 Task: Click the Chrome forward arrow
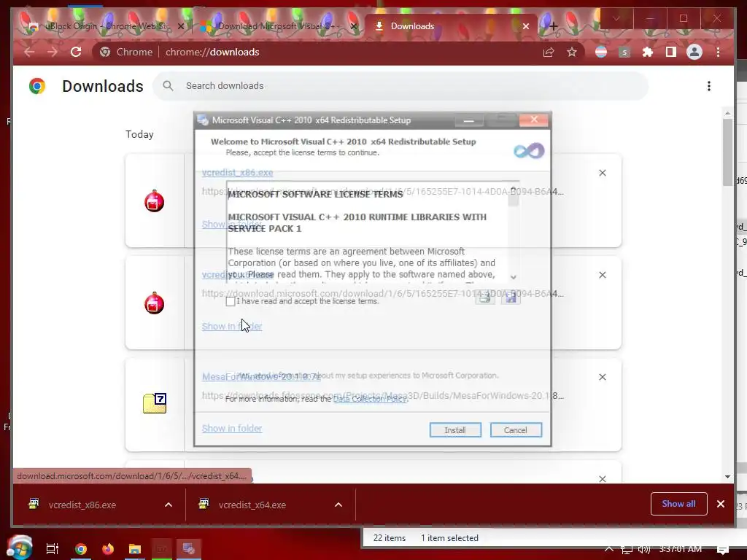point(53,52)
